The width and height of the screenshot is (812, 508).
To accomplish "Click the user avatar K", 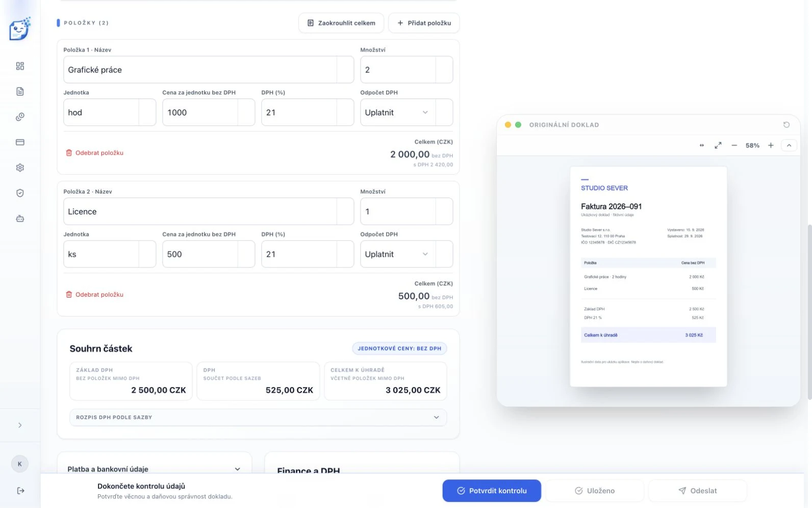I will 20,464.
